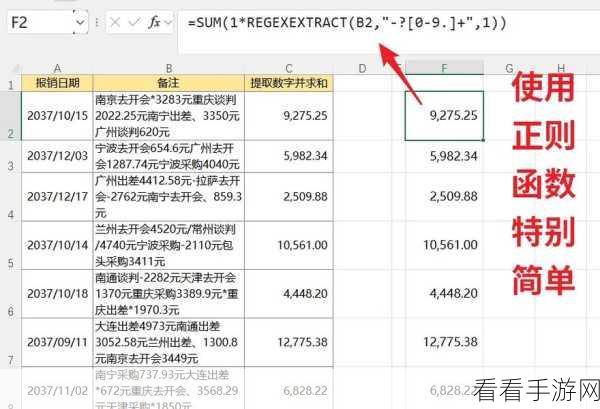This screenshot has height=409, width=600.
Task: Click remark cell starting 南京去开会*3283元
Action: point(168,116)
